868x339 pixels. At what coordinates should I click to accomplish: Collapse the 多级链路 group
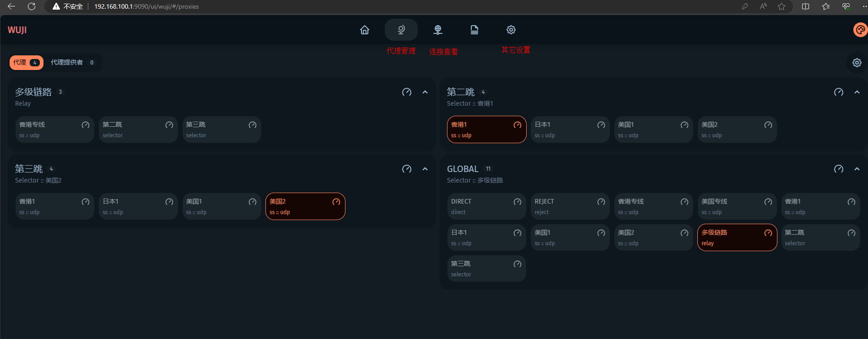tap(425, 92)
